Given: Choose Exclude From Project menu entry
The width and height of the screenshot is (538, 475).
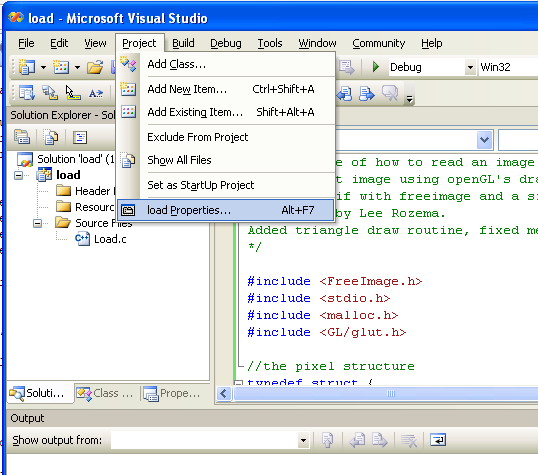Looking at the screenshot, I should click(x=226, y=137).
